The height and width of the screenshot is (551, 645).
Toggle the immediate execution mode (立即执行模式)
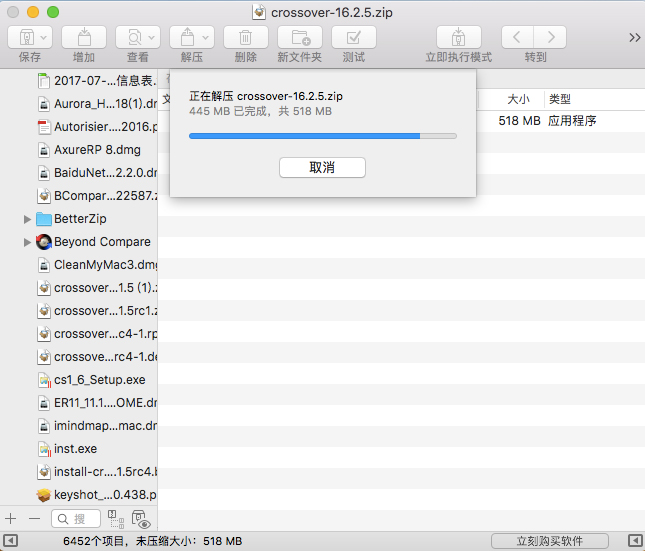(x=458, y=38)
